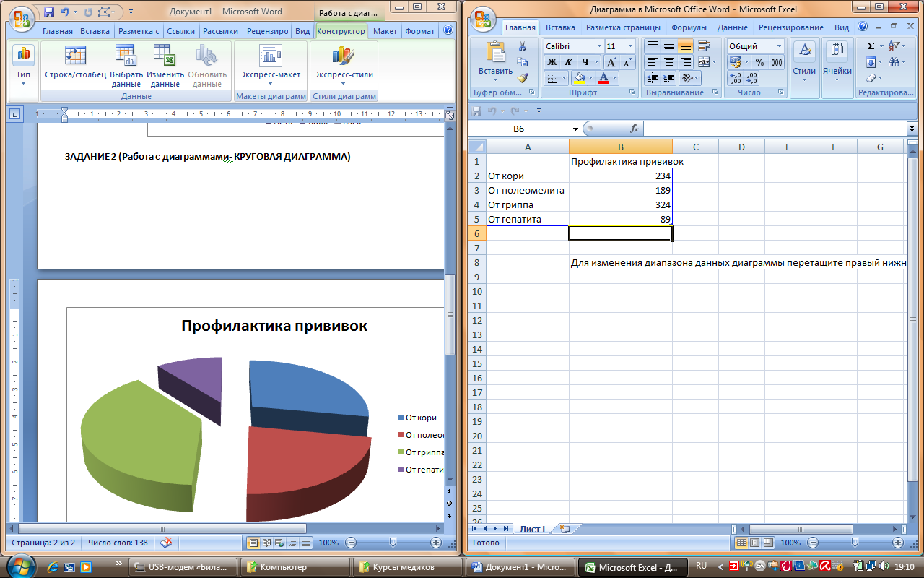Switch to Page Layout view in Excel status bar

[754, 543]
